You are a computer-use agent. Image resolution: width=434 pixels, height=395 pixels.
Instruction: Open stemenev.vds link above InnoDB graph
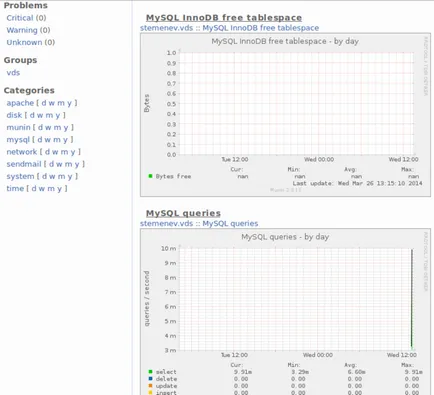[x=167, y=28]
